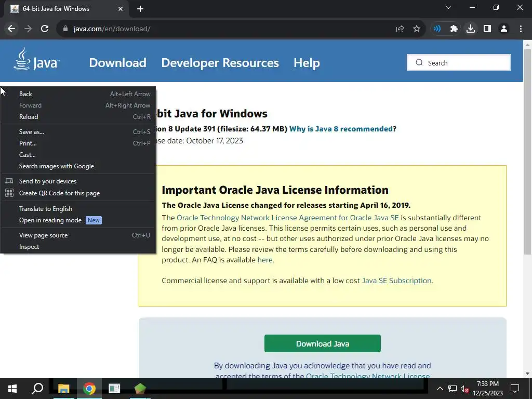532x399 pixels.
Task: Choose Inspect in the context menu
Action: [78, 247]
